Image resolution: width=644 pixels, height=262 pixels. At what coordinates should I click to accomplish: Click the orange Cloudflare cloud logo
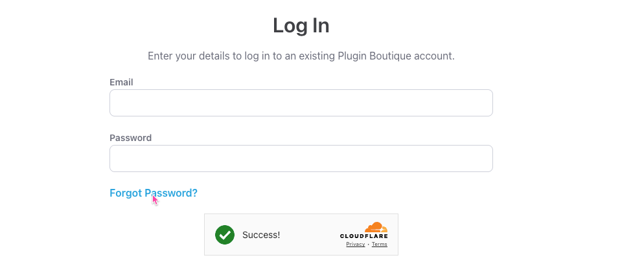click(376, 227)
